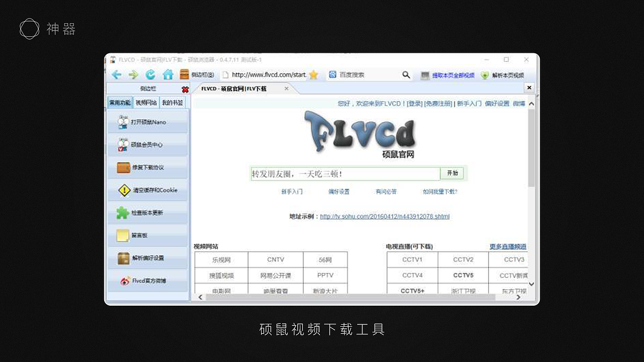Close the FLVCD page tab
Viewport: 644px width, 362px height.
[286, 88]
